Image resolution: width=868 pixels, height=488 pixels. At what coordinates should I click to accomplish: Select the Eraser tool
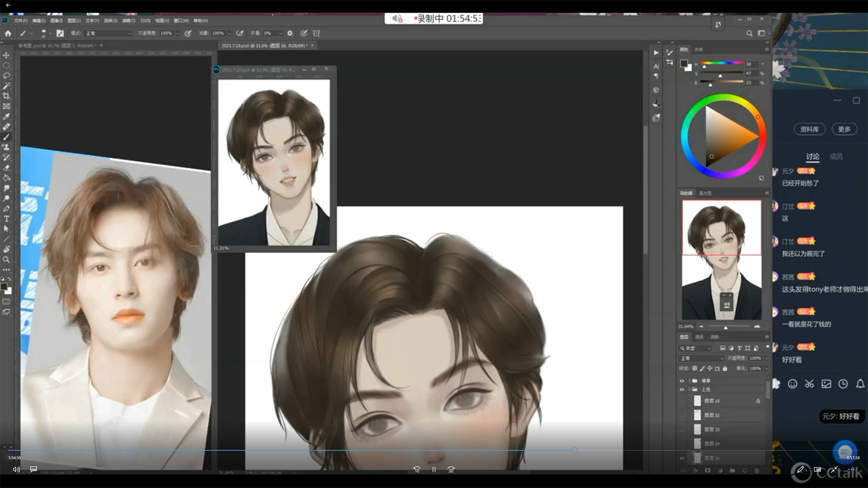[6, 168]
